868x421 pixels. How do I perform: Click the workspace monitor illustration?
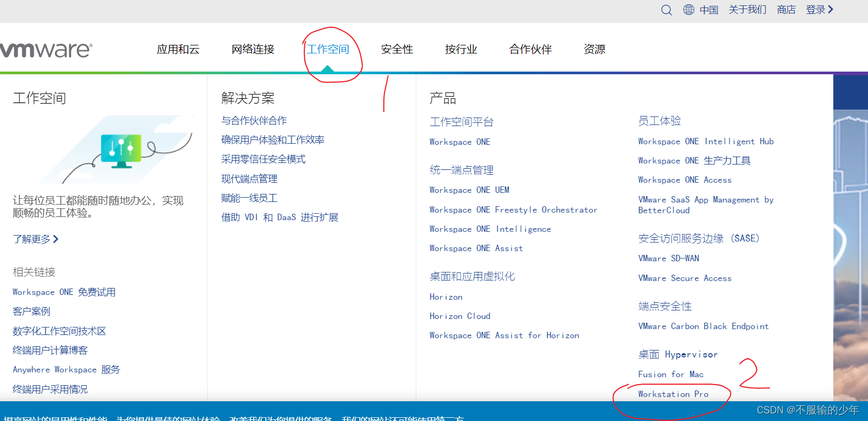click(x=121, y=150)
